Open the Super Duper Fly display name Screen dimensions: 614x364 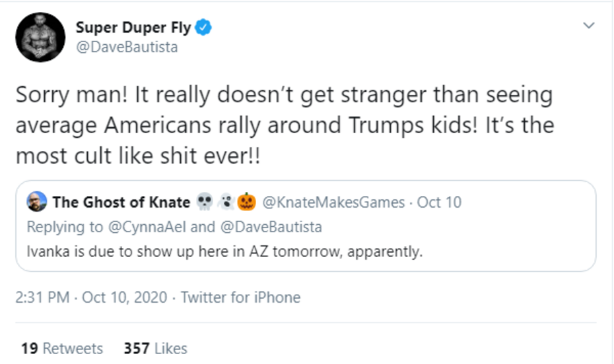click(x=133, y=28)
